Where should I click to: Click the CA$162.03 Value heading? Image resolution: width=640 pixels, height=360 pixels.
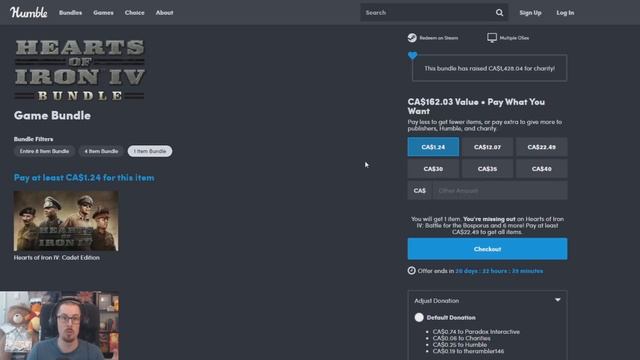point(476,107)
